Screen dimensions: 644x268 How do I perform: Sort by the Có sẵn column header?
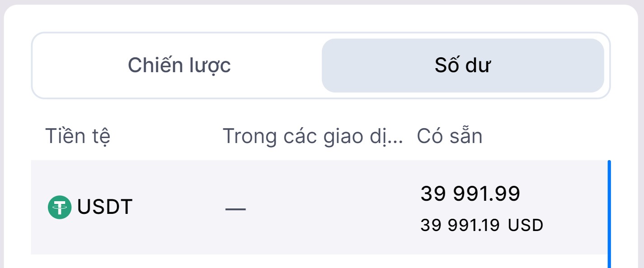[449, 136]
